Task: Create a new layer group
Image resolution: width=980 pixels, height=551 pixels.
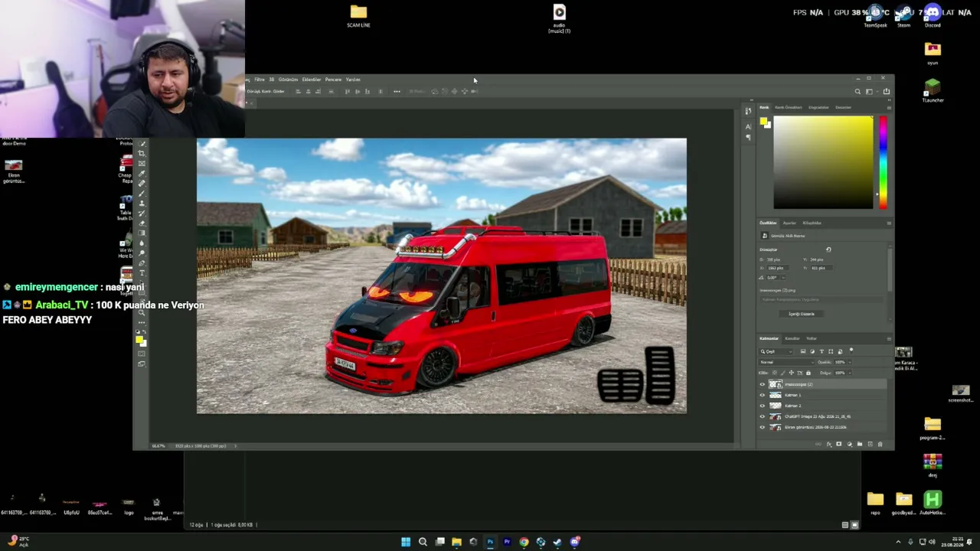Action: pyautogui.click(x=859, y=444)
